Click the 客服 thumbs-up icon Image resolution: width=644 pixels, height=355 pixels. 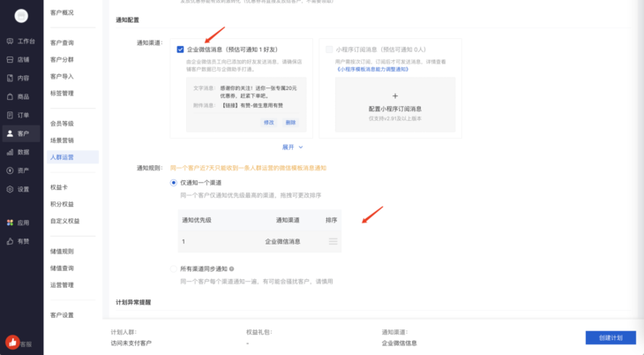[x=13, y=341]
